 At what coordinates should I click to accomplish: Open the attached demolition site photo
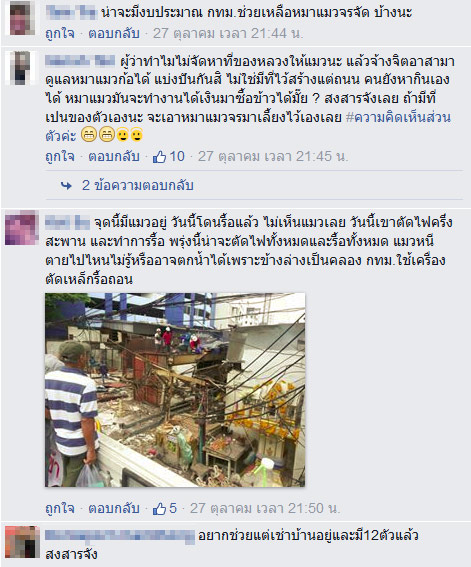pyautogui.click(x=175, y=390)
